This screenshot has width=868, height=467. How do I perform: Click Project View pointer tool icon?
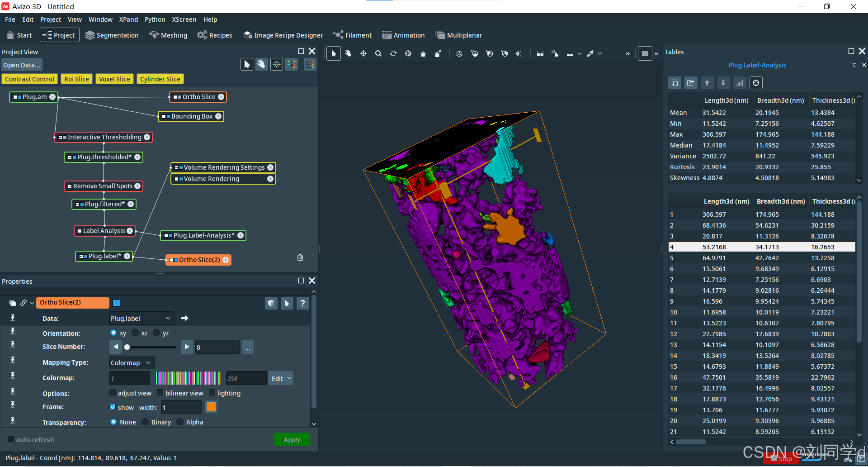point(247,64)
